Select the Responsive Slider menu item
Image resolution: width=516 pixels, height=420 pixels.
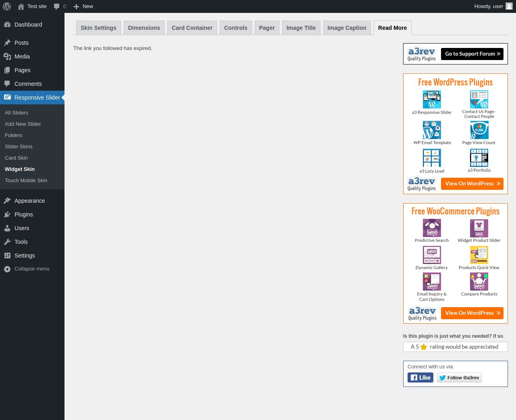click(x=32, y=98)
